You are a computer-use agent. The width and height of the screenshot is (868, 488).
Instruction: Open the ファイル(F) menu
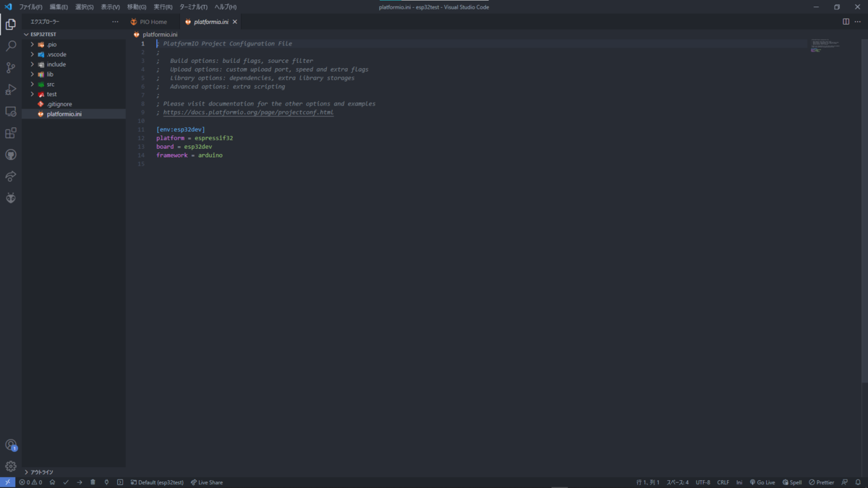tap(30, 7)
